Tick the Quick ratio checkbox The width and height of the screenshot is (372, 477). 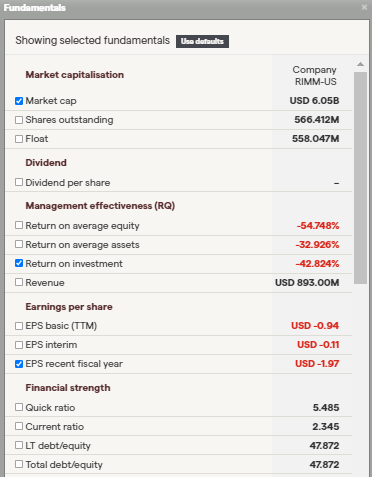19,407
